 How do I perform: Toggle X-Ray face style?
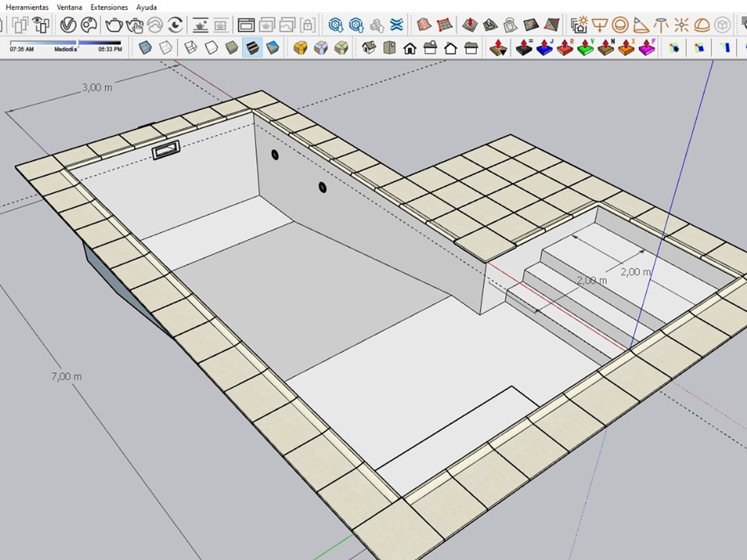click(x=145, y=47)
